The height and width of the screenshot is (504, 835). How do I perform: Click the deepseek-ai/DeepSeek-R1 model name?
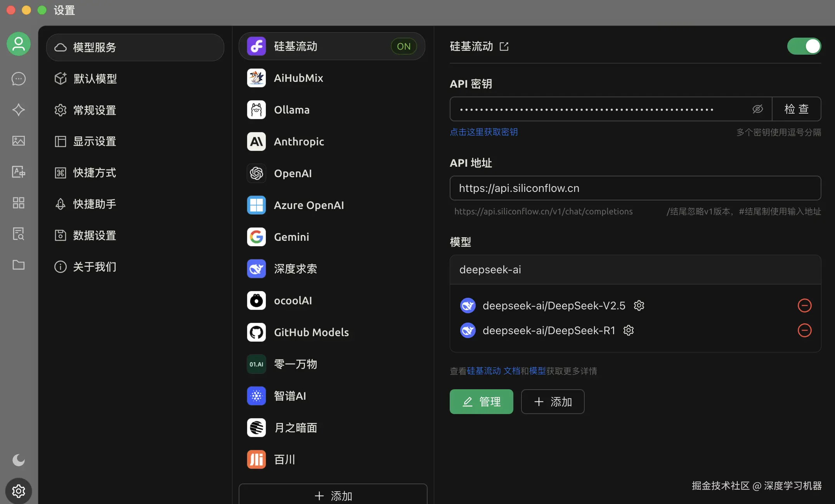[x=549, y=330]
